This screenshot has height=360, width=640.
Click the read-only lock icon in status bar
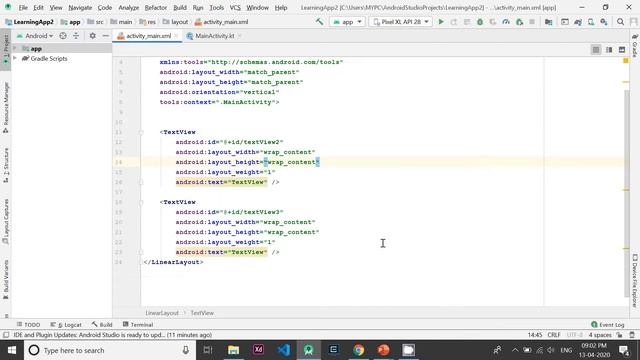619,335
